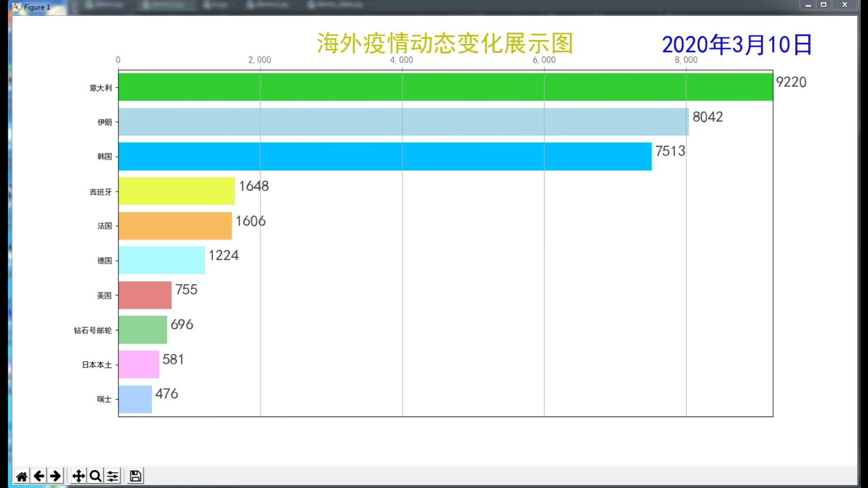Reset the view with the Home icon
The height and width of the screenshot is (488, 868).
click(22, 476)
